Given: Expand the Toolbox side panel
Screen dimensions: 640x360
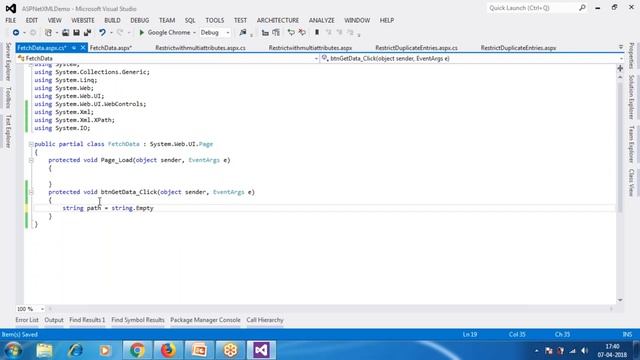Looking at the screenshot, I should (x=8, y=98).
